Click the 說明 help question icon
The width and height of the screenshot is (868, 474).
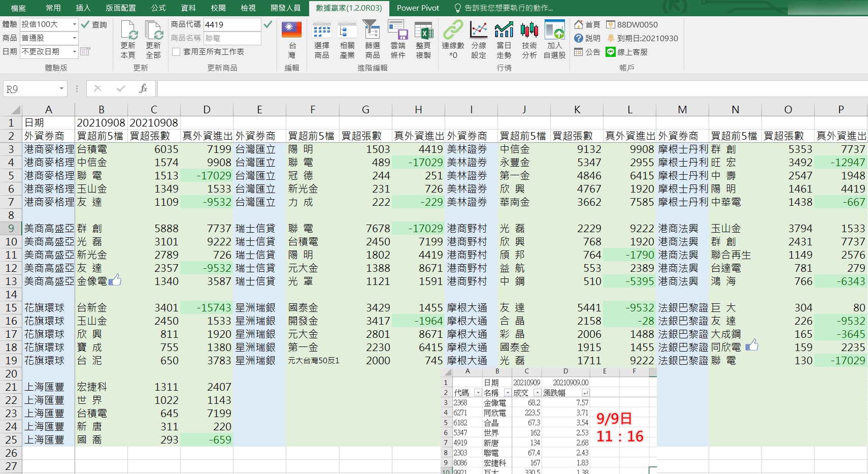tap(579, 38)
